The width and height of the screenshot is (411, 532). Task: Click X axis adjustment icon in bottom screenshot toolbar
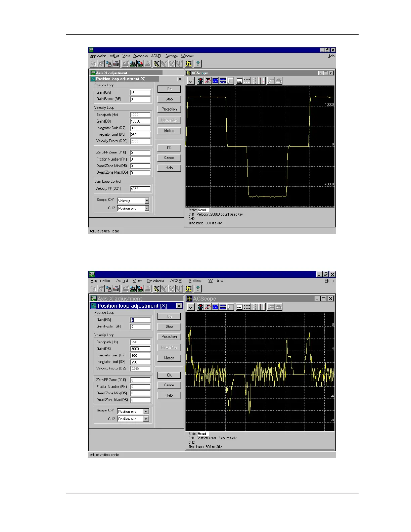pyautogui.click(x=157, y=289)
